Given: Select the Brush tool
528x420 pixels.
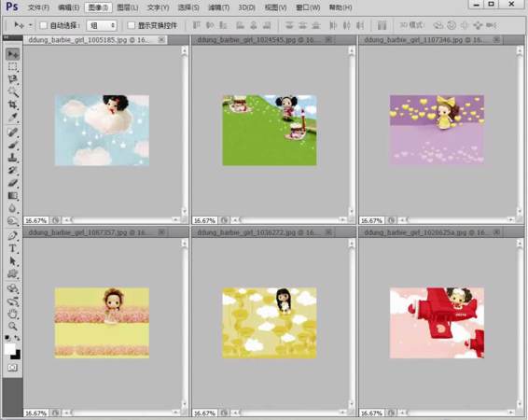Looking at the screenshot, I should pos(13,145).
